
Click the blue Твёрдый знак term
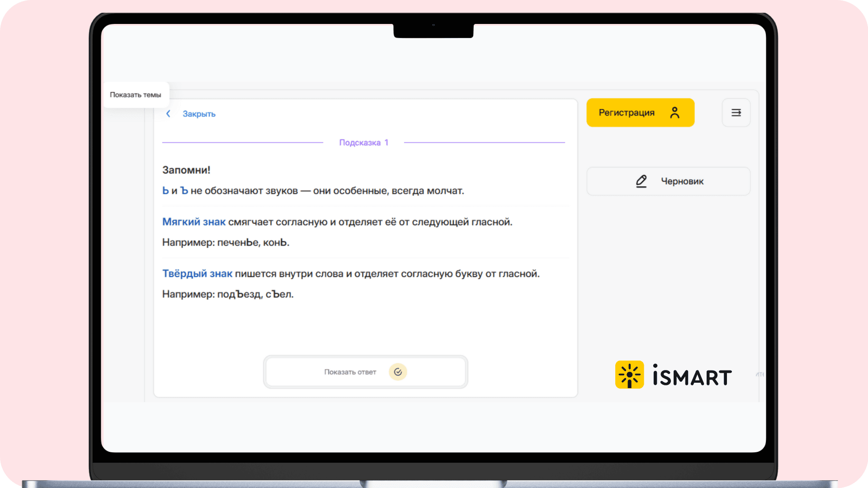coord(197,274)
